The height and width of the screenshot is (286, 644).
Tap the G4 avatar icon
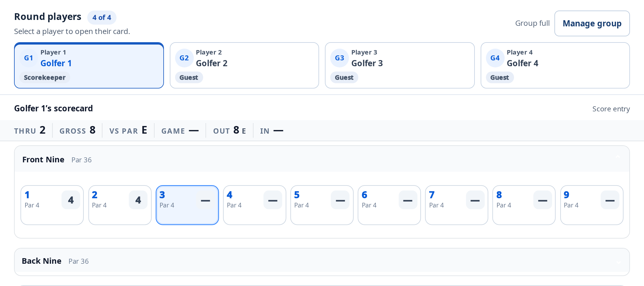[495, 58]
